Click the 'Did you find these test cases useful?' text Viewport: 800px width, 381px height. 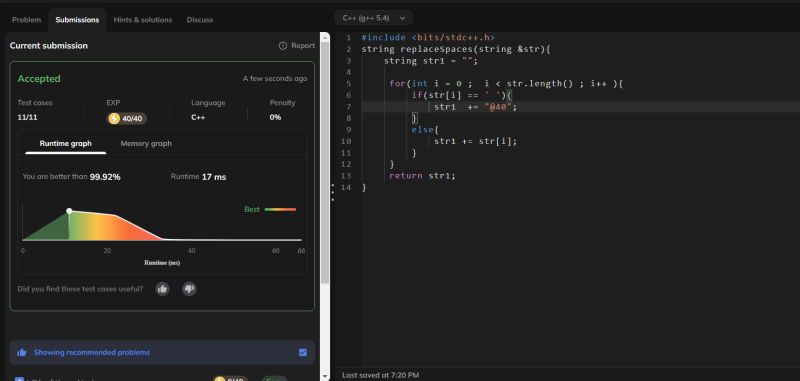pos(80,289)
